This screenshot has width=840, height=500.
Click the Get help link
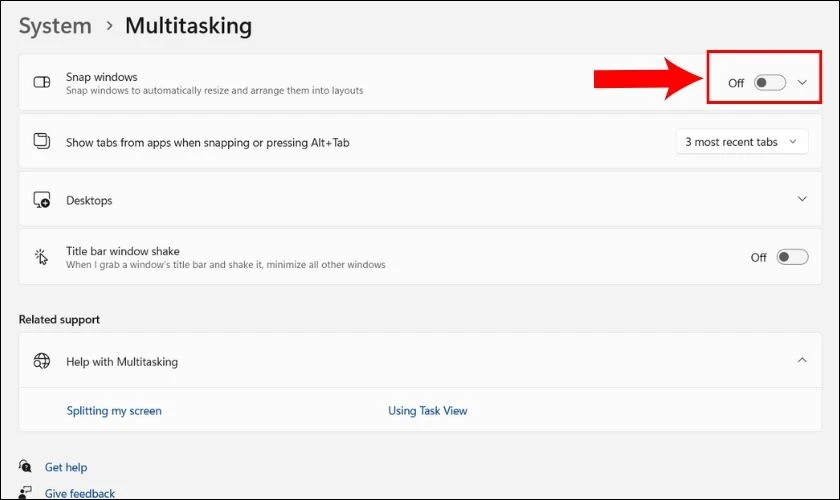(66, 467)
